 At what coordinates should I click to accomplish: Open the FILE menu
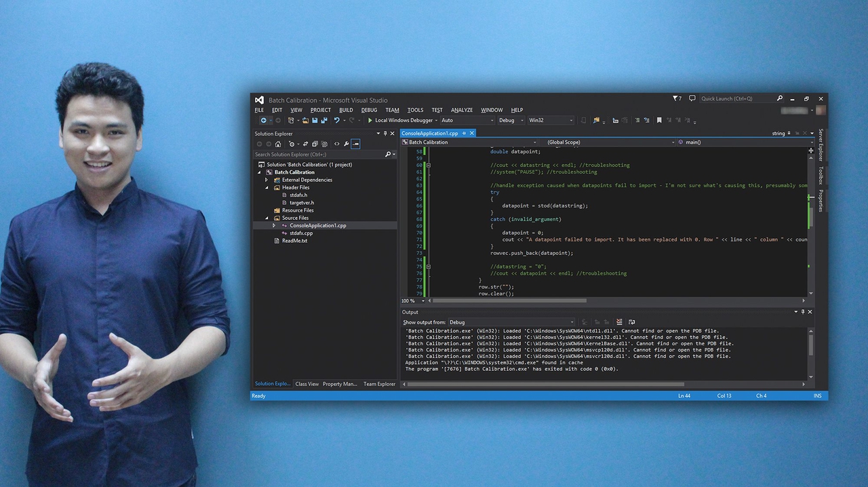259,110
